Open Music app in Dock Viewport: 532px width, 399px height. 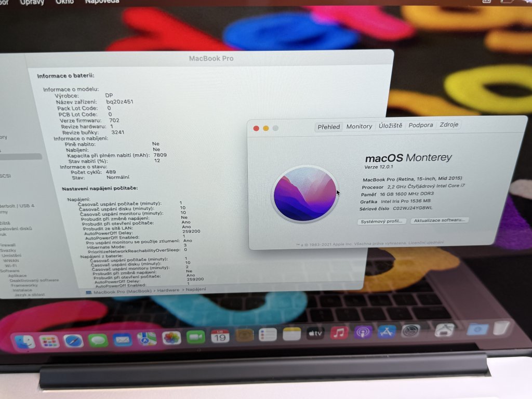tap(339, 333)
